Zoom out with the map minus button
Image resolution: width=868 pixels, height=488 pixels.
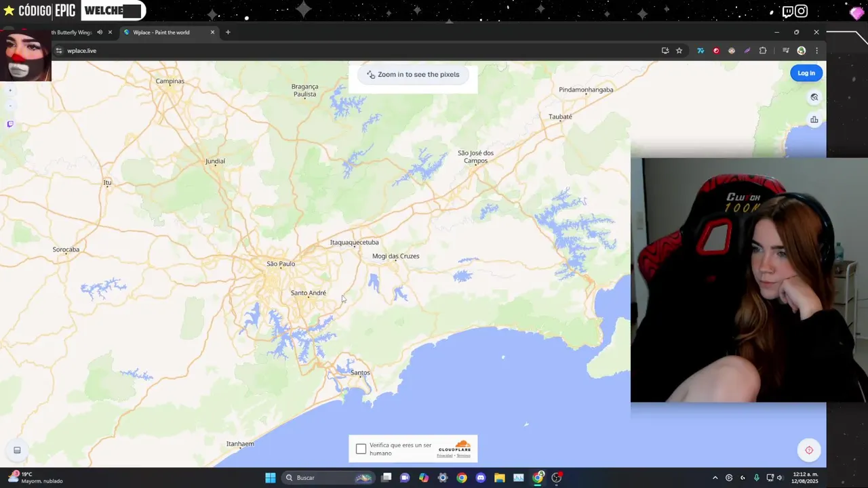(10, 106)
